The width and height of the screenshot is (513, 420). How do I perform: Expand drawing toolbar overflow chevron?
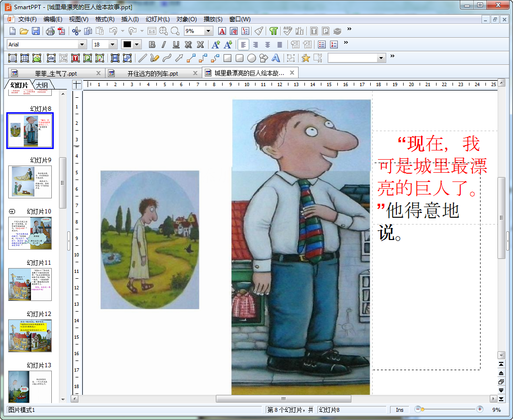click(392, 56)
